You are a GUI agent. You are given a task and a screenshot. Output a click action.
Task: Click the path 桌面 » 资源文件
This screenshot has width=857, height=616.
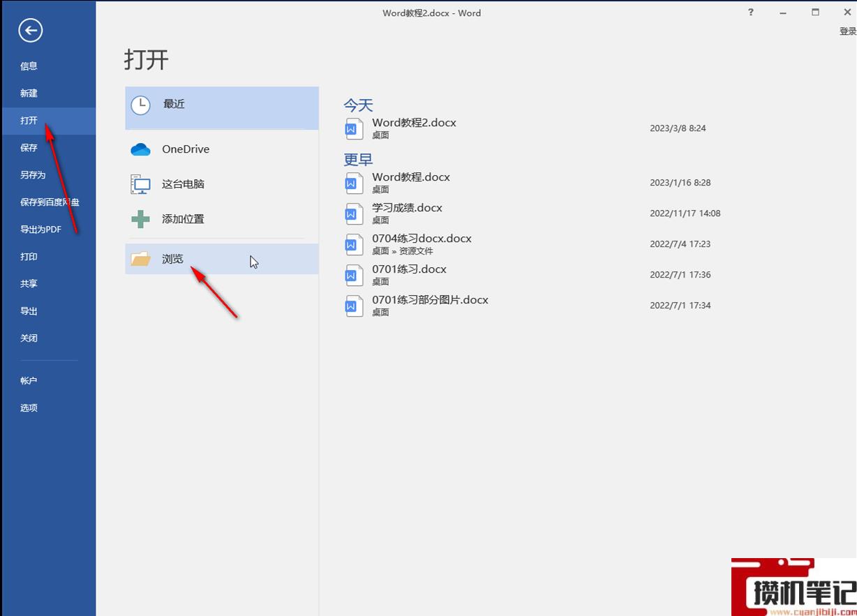[x=403, y=251]
